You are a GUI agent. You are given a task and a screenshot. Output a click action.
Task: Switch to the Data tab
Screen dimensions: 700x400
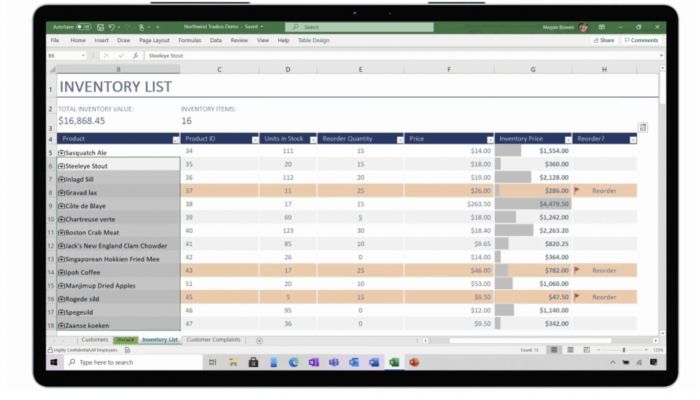[x=216, y=40]
